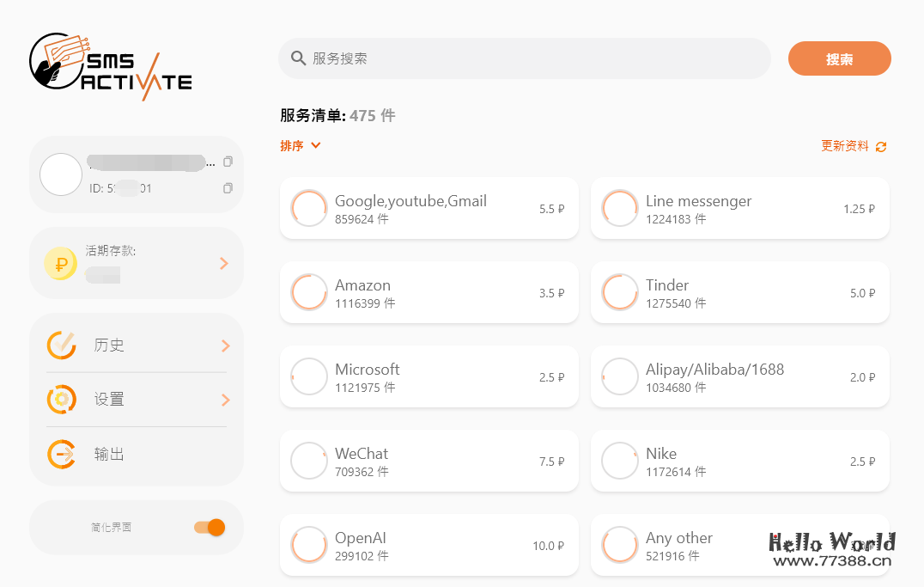This screenshot has height=587, width=924.
Task: Open the 历史 menu item
Action: pyautogui.click(x=110, y=344)
